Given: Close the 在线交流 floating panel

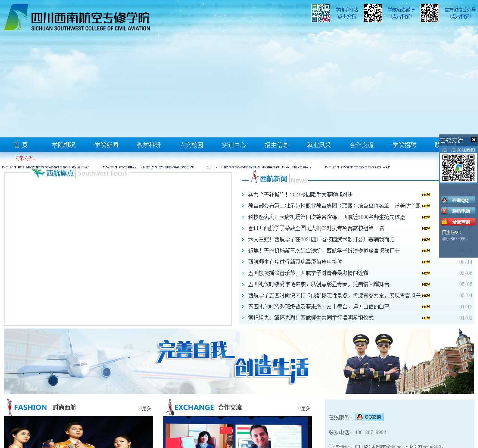Looking at the screenshot, I should tap(474, 140).
